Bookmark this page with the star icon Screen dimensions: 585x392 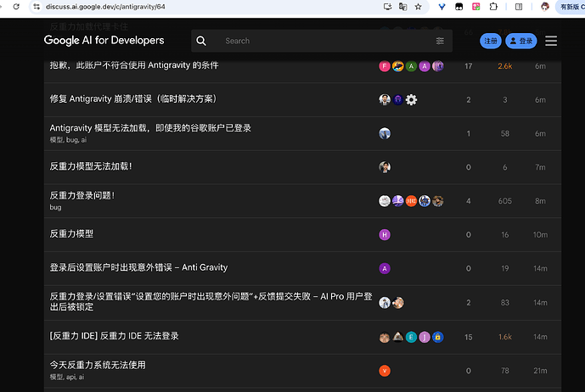[x=419, y=7]
